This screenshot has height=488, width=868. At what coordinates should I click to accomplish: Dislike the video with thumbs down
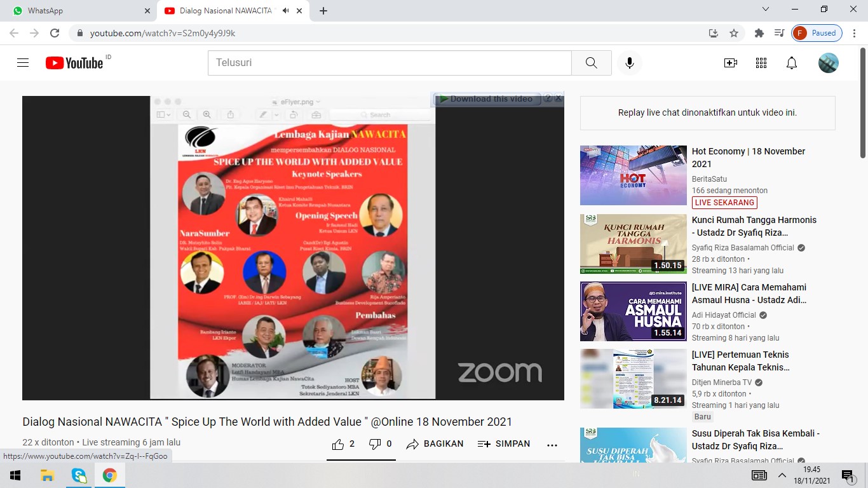click(x=381, y=444)
